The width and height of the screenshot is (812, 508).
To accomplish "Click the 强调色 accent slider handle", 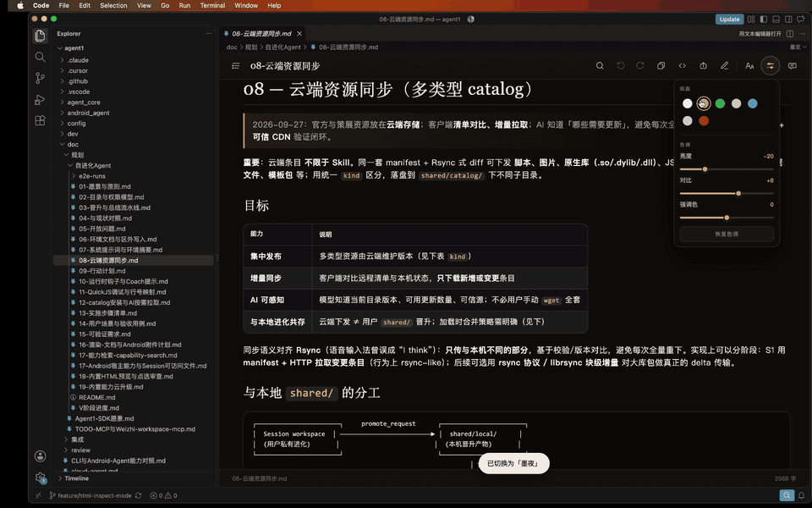I will pyautogui.click(x=727, y=218).
